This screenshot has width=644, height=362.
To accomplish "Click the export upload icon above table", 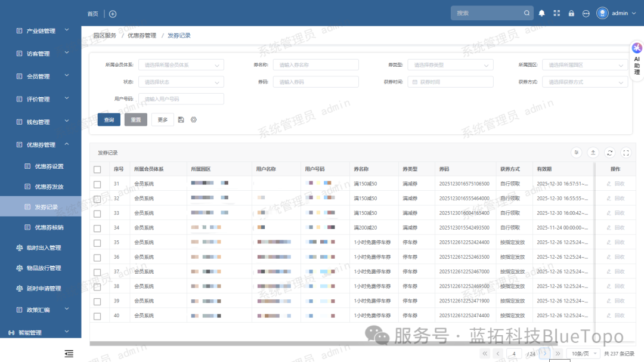I will click(x=593, y=153).
